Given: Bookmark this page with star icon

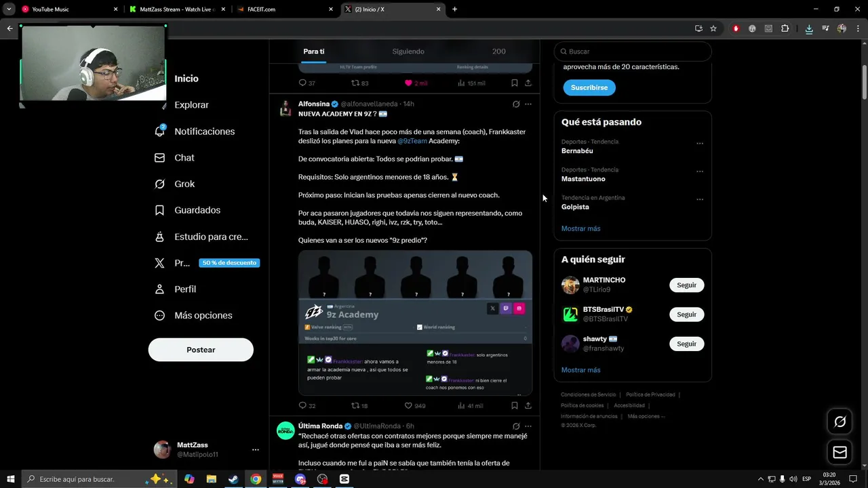Looking at the screenshot, I should [713, 28].
